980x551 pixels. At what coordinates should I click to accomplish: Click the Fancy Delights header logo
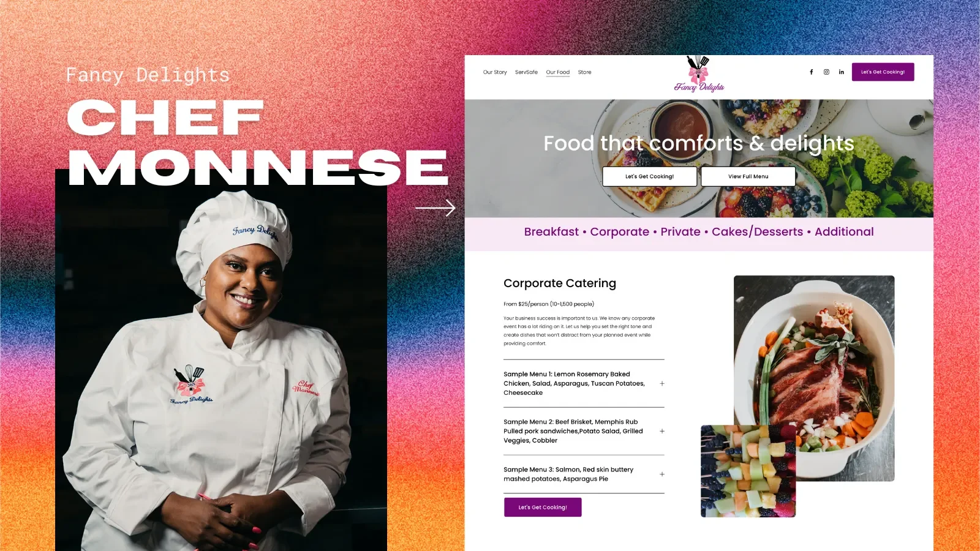pos(699,75)
